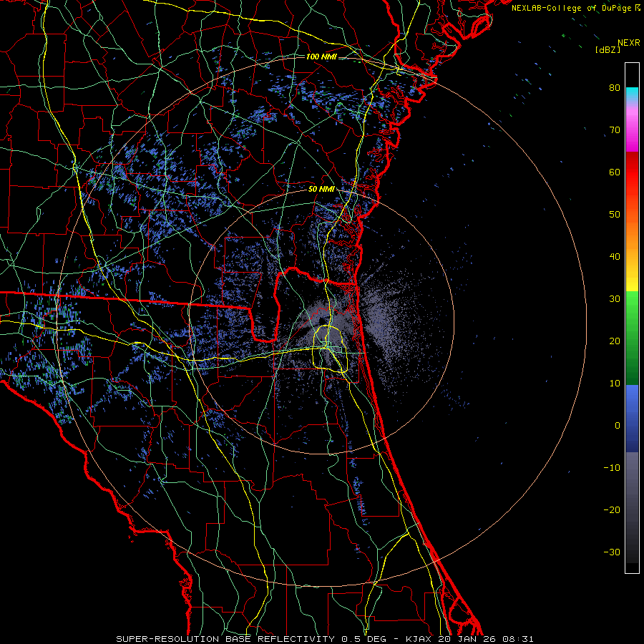
Task: Click the 80 value on the dBZ scale
Action: click(x=615, y=88)
